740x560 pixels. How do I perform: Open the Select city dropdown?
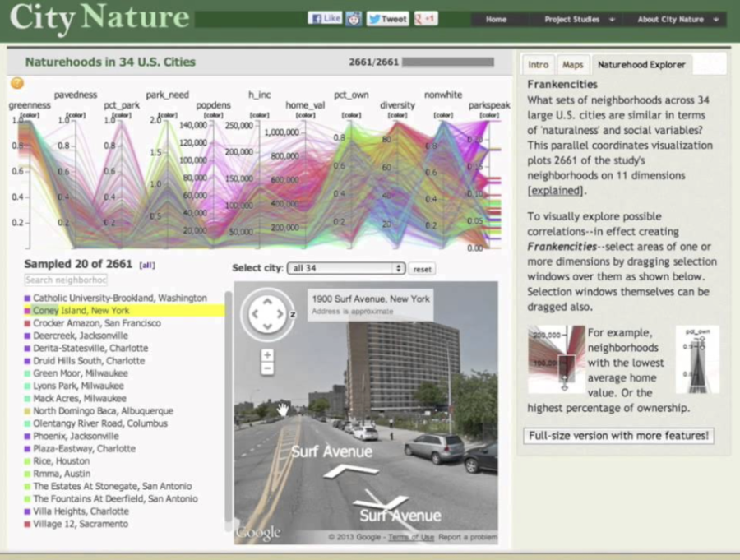point(345,268)
